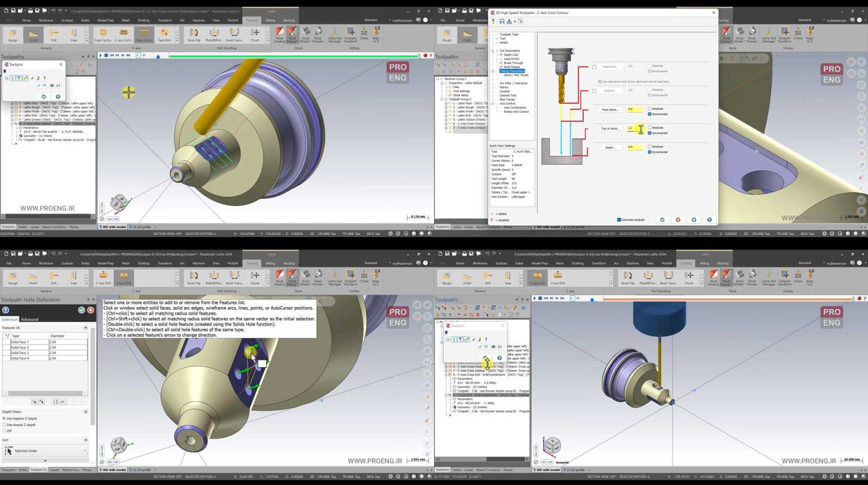The height and width of the screenshot is (485, 868).
Task: Select Face Drill in top-left C-axis ribbon
Action: point(164,34)
